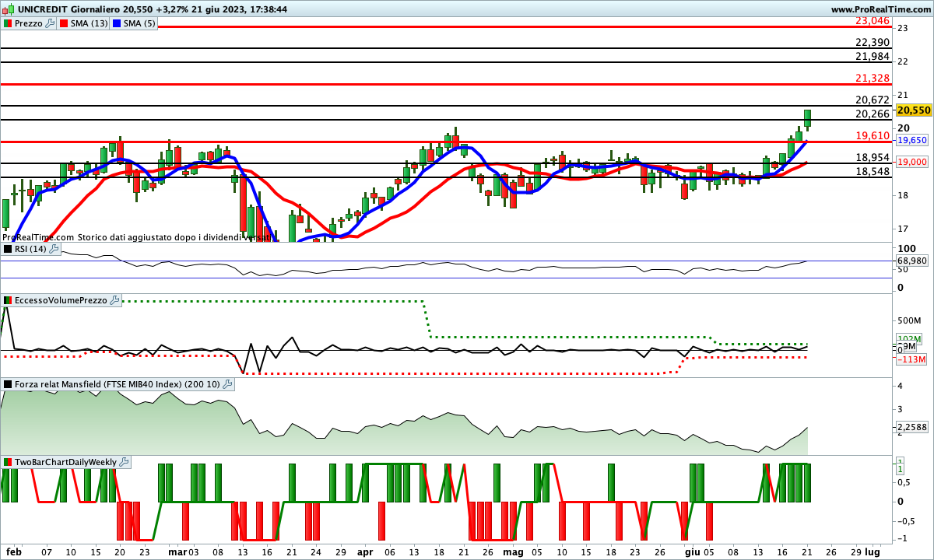The height and width of the screenshot is (560, 934).
Task: Click the 2,2588 Mansfield value tag
Action: [x=911, y=427]
